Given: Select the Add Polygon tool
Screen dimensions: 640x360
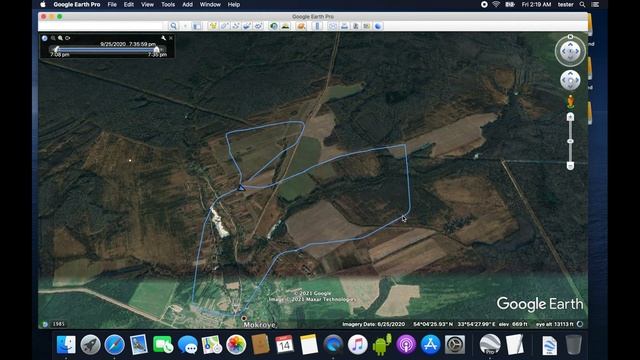Looking at the screenshot, I should (x=224, y=26).
